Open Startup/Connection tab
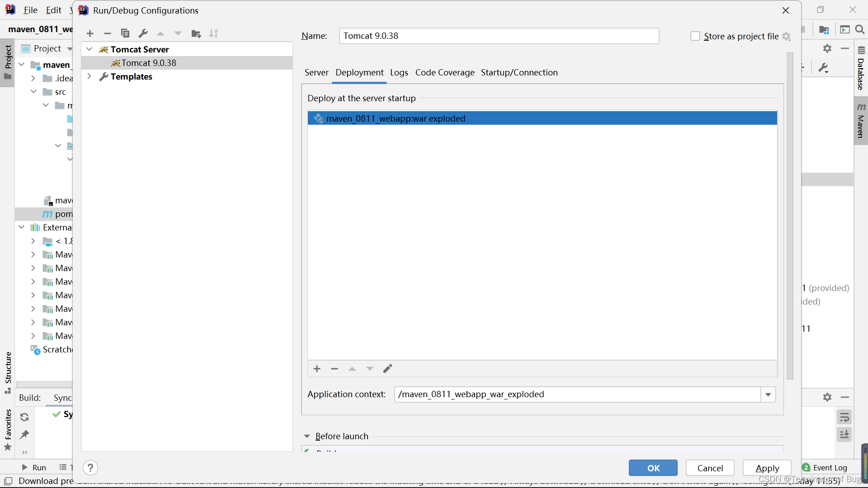The image size is (868, 488). point(519,73)
